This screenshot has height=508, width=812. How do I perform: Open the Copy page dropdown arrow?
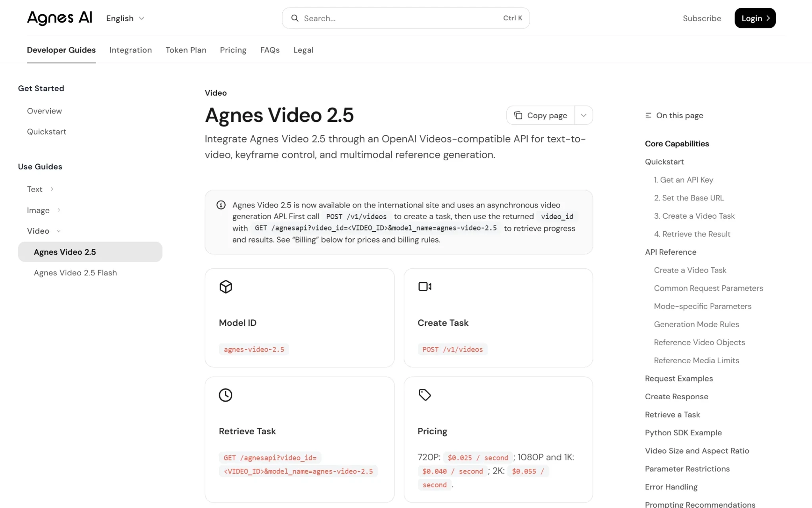click(x=583, y=115)
